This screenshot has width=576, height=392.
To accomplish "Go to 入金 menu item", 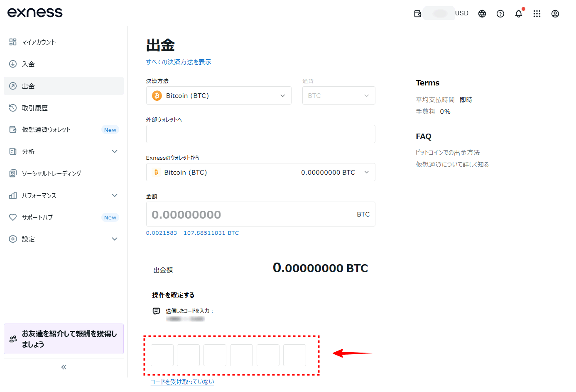I will point(64,64).
